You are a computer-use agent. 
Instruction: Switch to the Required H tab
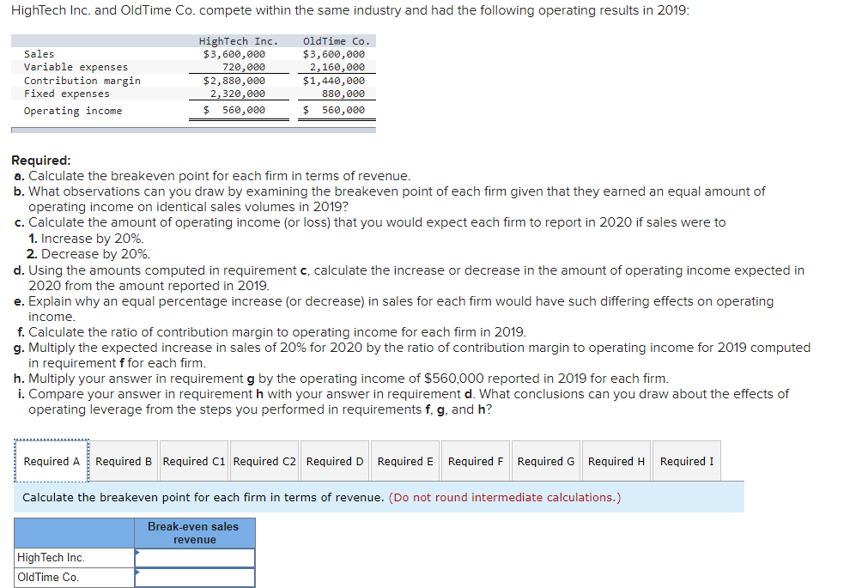coord(616,461)
